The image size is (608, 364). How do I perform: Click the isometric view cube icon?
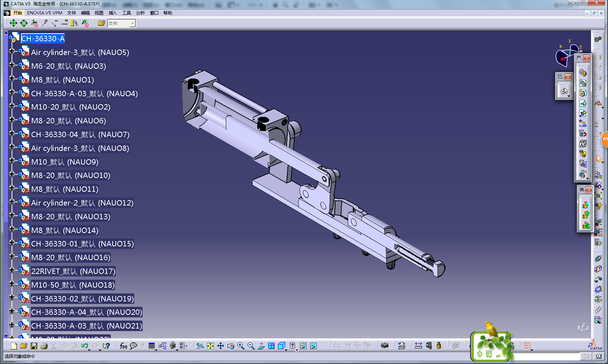(x=281, y=346)
